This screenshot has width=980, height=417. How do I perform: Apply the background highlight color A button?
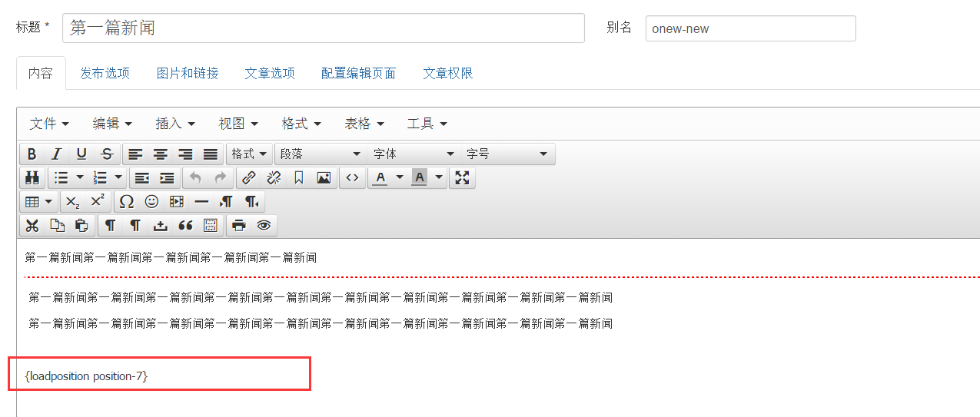click(420, 178)
